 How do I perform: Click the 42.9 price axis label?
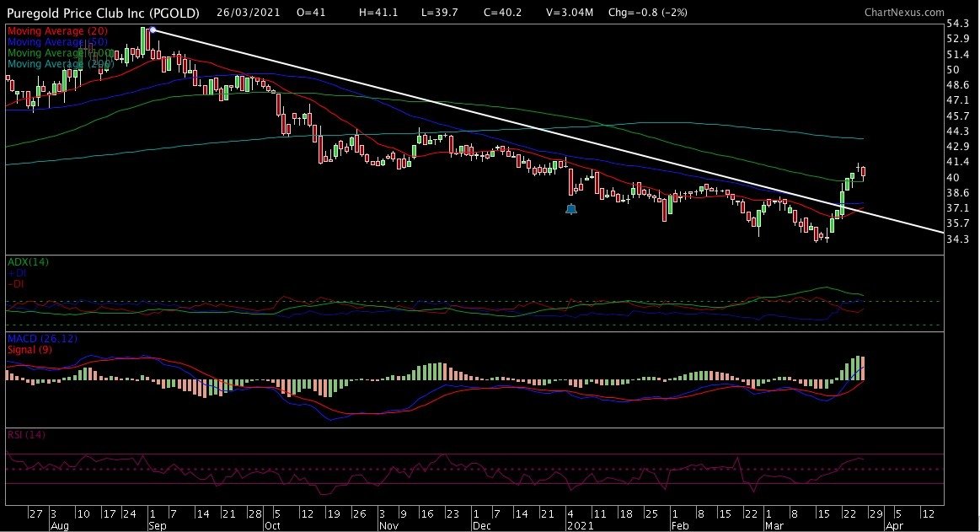pos(958,147)
